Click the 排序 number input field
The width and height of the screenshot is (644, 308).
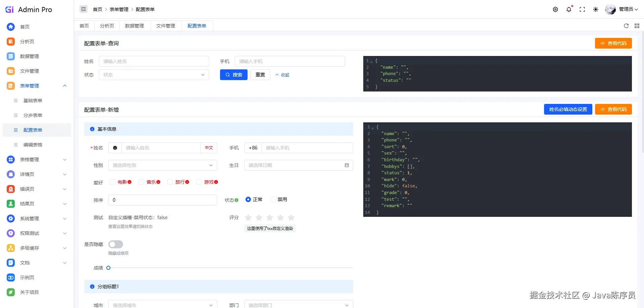(163, 200)
